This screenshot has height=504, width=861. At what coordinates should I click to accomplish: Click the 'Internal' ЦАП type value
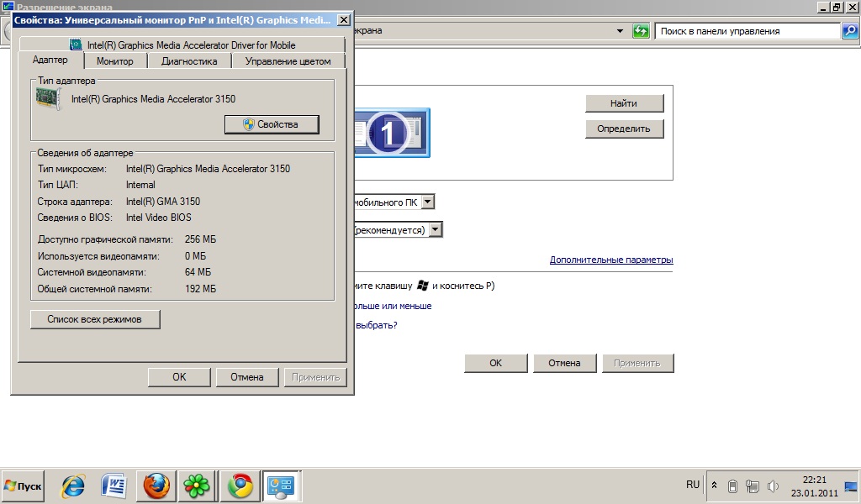click(x=140, y=185)
